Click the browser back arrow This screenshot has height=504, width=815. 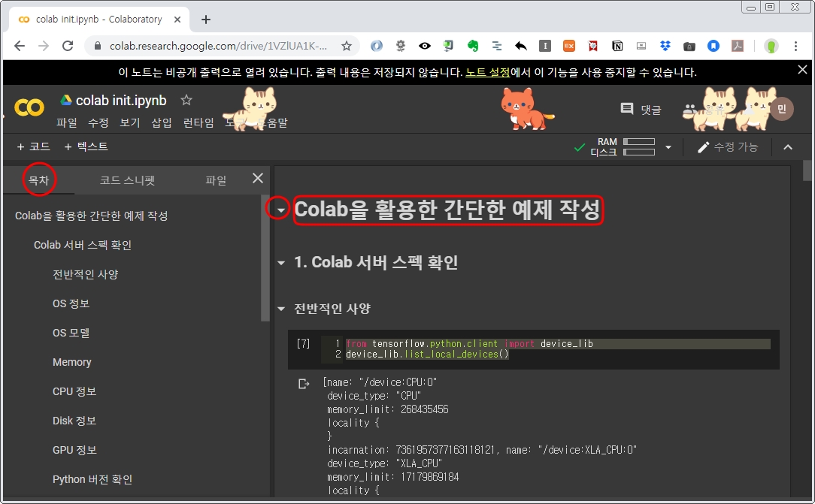click(x=20, y=46)
